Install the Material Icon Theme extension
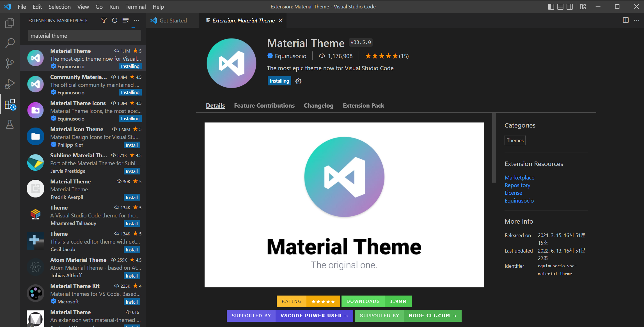This screenshot has width=644, height=327. tap(132, 145)
